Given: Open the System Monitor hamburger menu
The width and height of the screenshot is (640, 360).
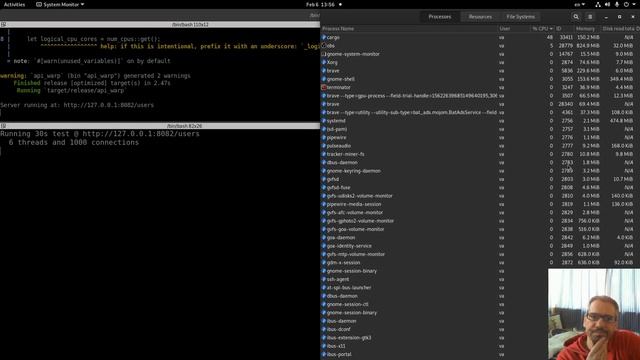Looking at the screenshot, I should click(x=590, y=17).
